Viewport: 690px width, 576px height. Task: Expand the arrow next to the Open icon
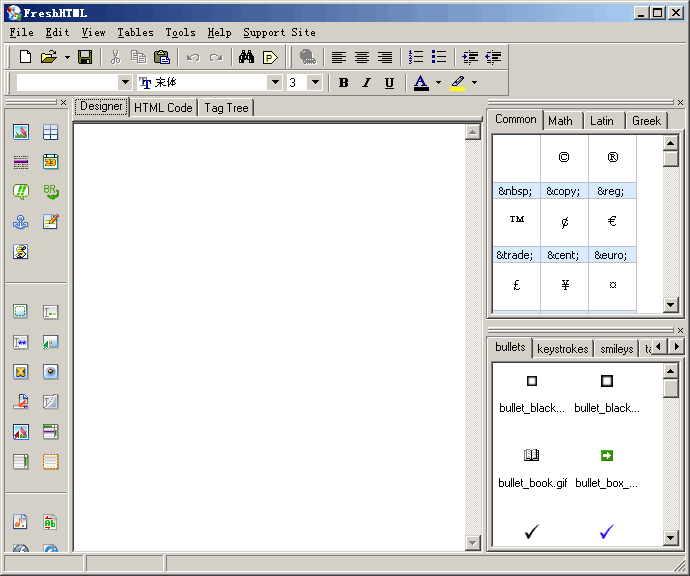point(67,57)
